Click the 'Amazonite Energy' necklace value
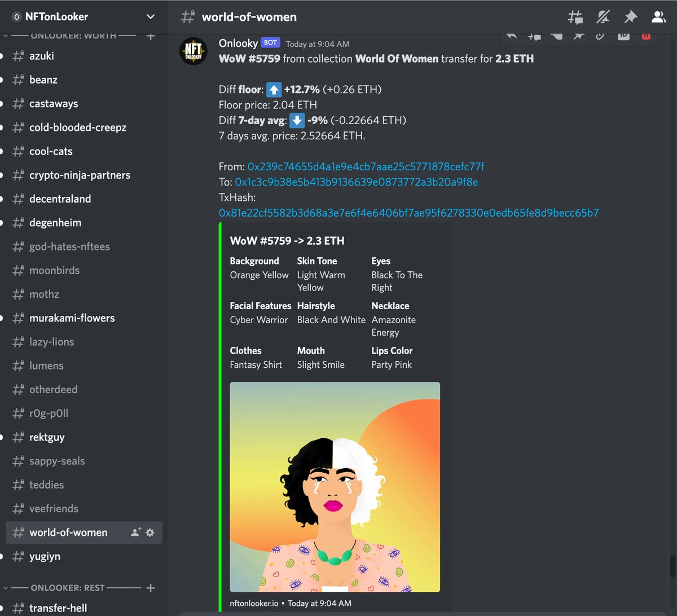 [394, 326]
